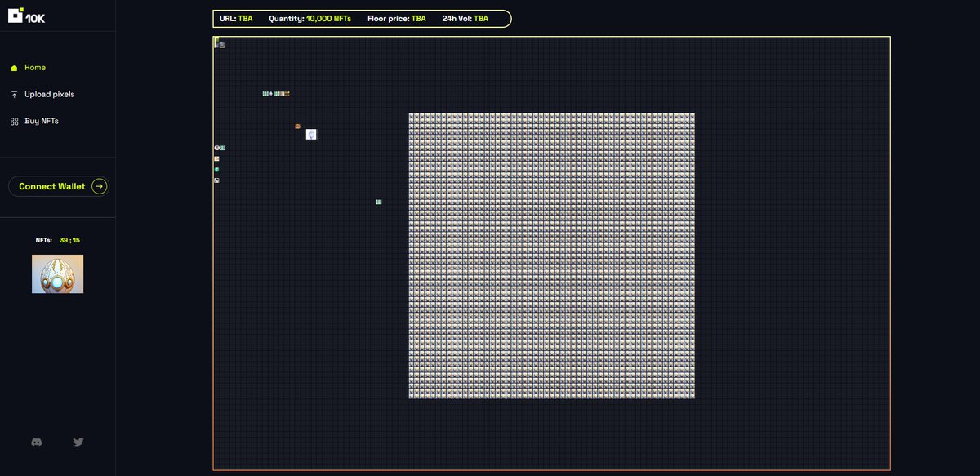Click the Connect Wallet button

(x=58, y=186)
